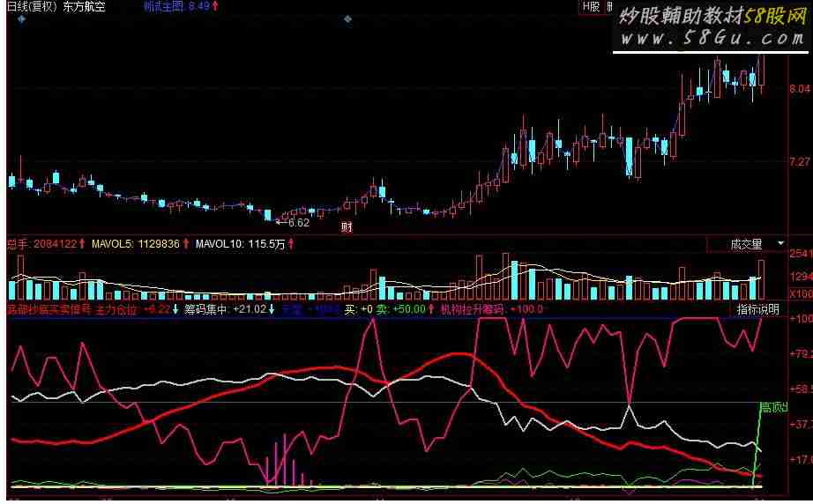Click the green 高顶 signal label

773,408
